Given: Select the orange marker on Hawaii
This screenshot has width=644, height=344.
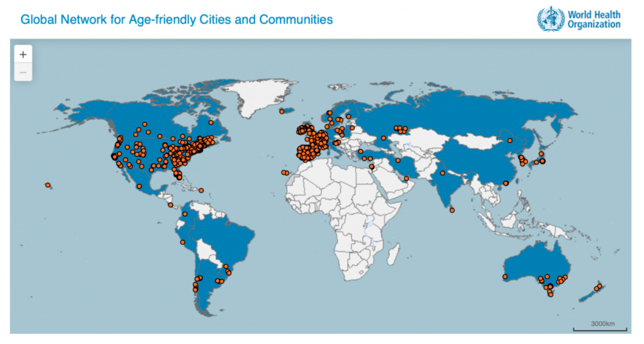Looking at the screenshot, I should pos(48,185).
